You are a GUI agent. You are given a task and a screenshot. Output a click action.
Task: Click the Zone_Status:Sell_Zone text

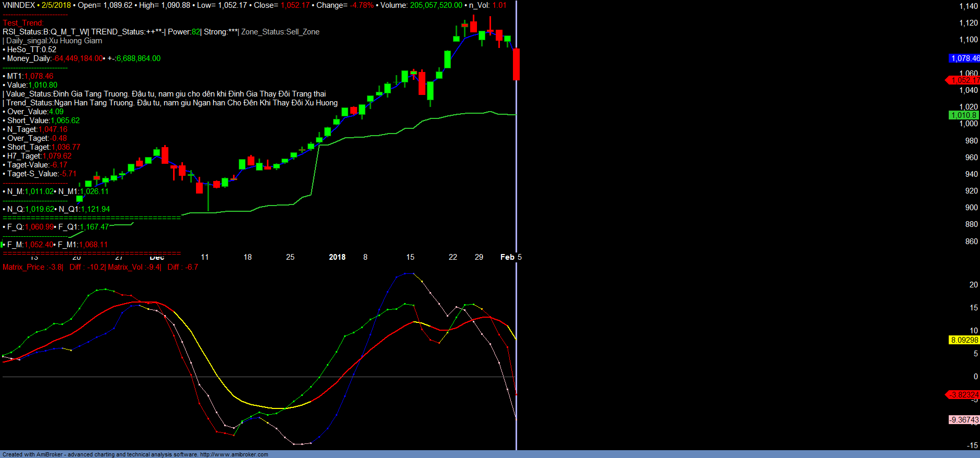280,32
